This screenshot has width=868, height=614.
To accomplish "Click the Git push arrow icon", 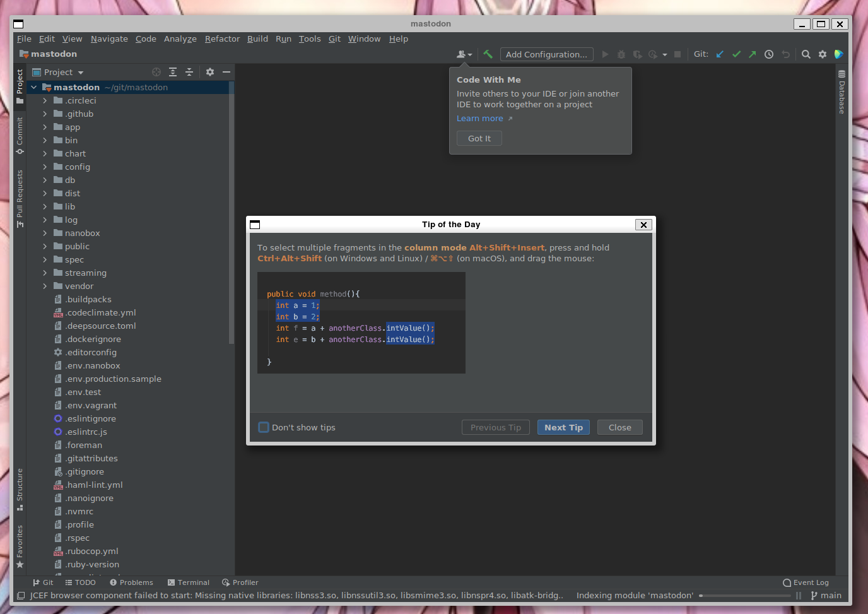I will [752, 54].
